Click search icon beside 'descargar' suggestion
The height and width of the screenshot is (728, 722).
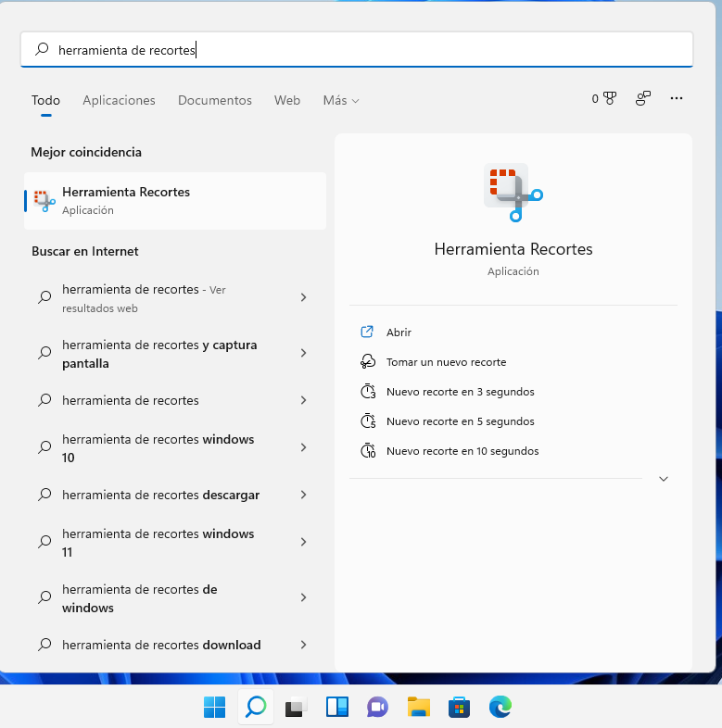[44, 495]
